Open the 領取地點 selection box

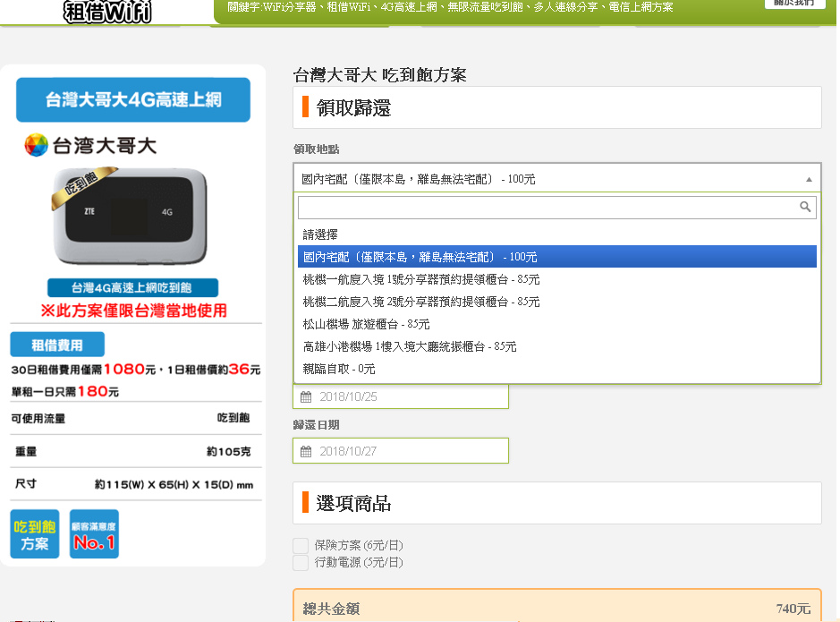[x=557, y=178]
